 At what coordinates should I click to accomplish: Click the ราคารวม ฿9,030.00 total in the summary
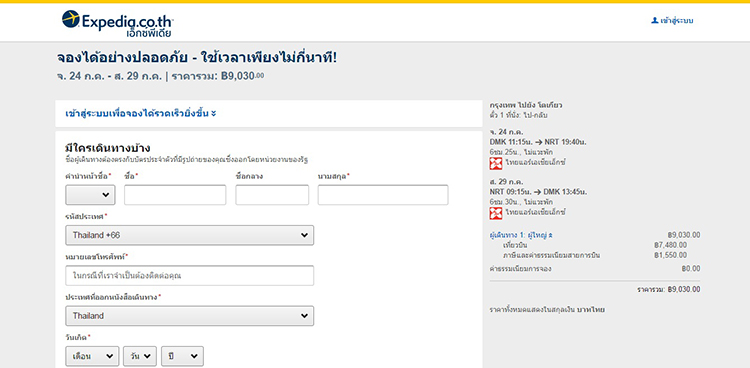[x=668, y=290]
